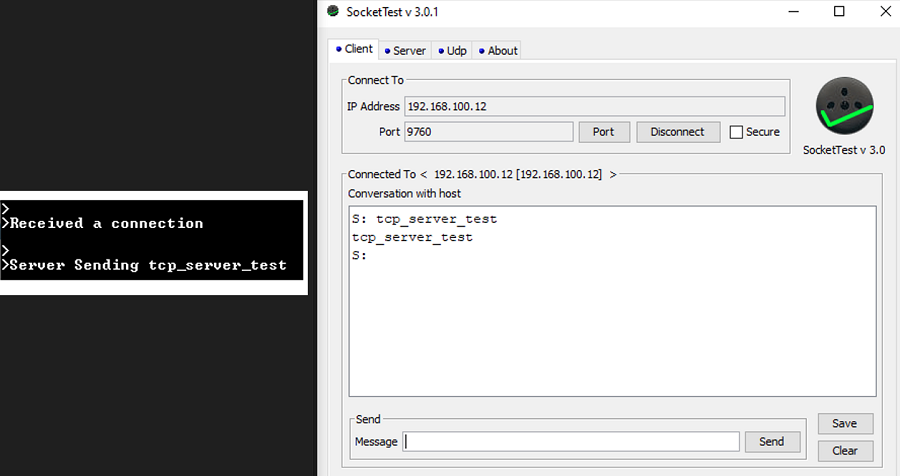Click 'Server Sending tcp_server_test' in the terminal

pyautogui.click(x=148, y=265)
